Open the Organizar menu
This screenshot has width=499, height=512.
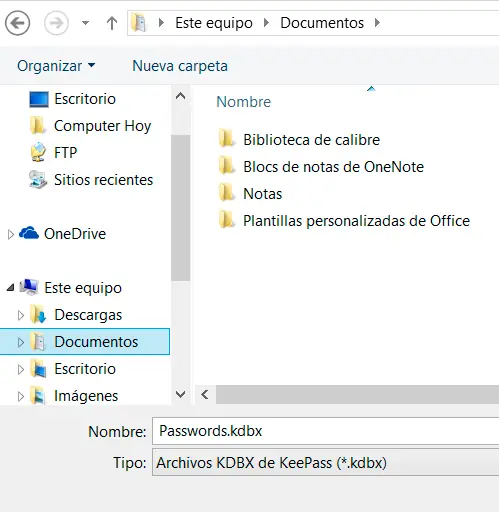click(x=56, y=66)
